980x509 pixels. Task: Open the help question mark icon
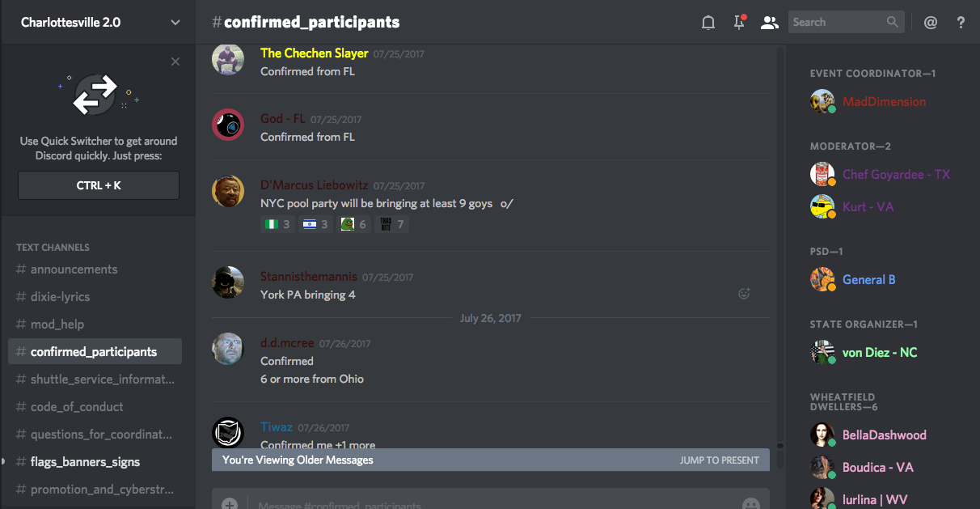click(961, 23)
